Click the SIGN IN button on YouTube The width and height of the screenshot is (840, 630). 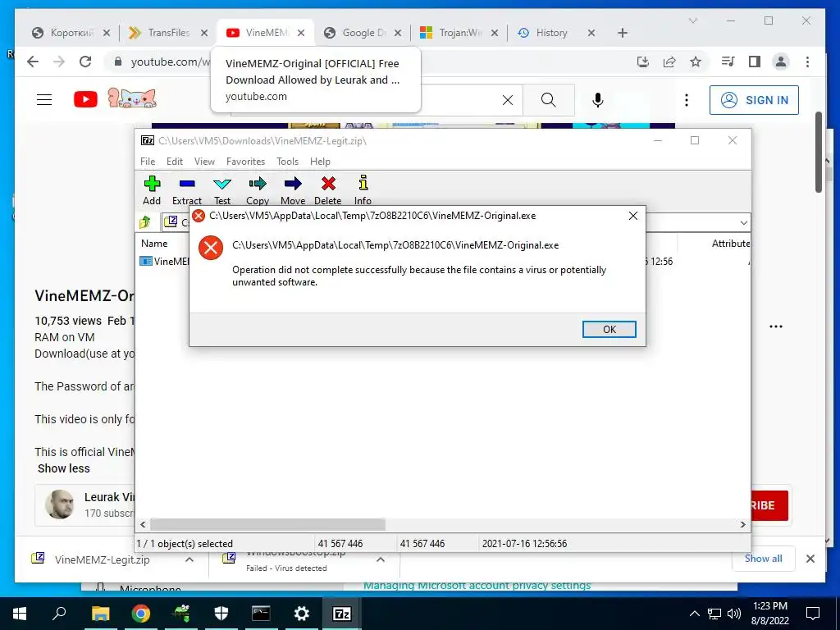(754, 100)
